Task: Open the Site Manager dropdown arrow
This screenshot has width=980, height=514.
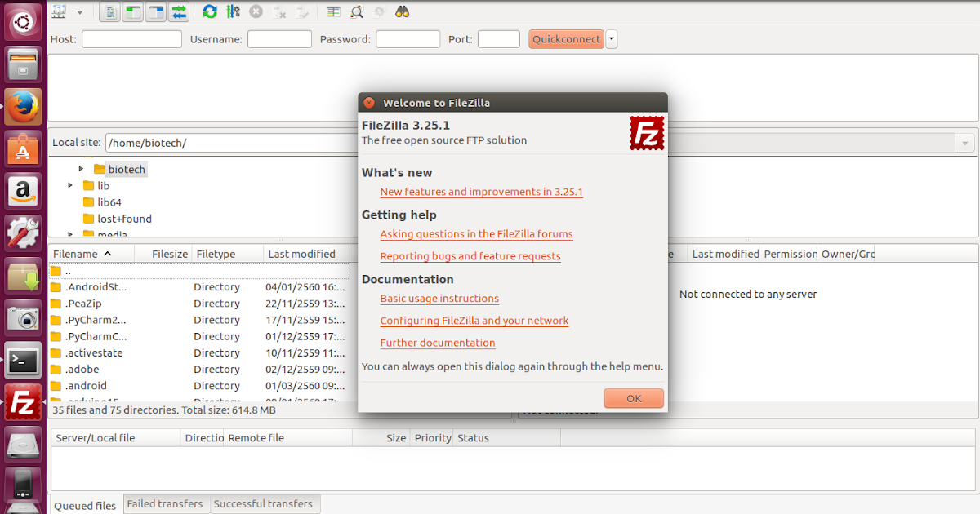Action: point(79,12)
